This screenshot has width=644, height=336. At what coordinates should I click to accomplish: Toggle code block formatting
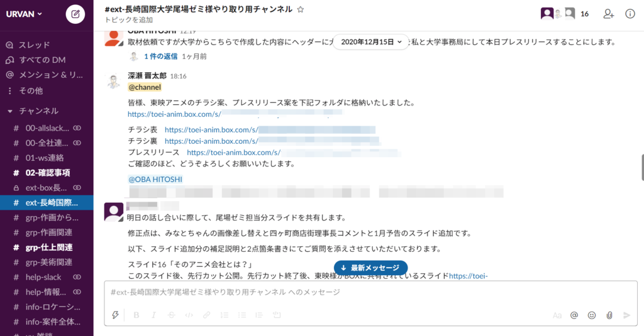pyautogui.click(x=277, y=315)
